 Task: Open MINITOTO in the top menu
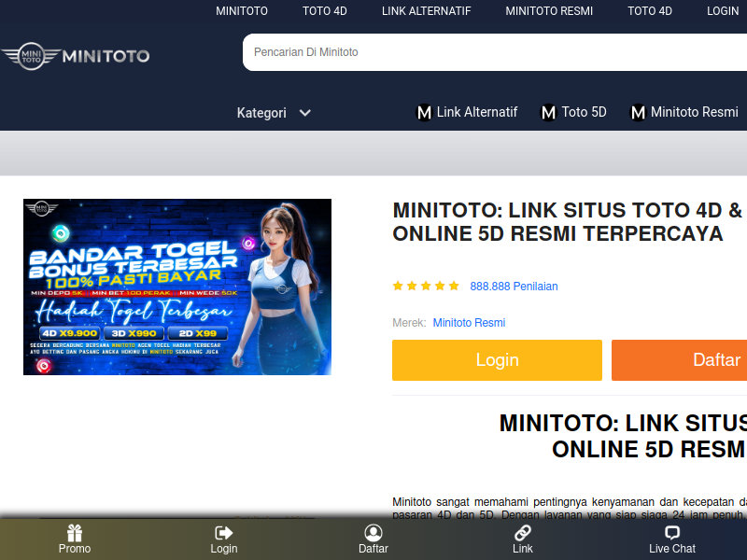point(242,11)
